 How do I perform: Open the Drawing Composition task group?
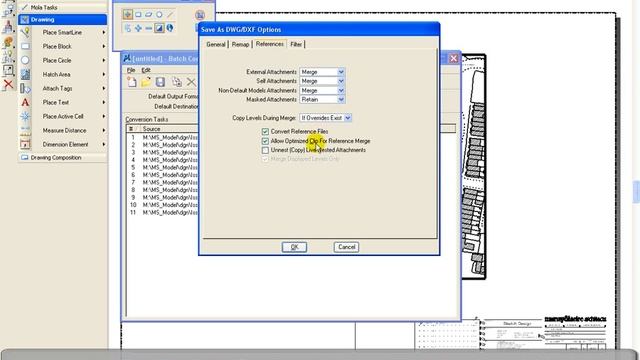pyautogui.click(x=62, y=158)
